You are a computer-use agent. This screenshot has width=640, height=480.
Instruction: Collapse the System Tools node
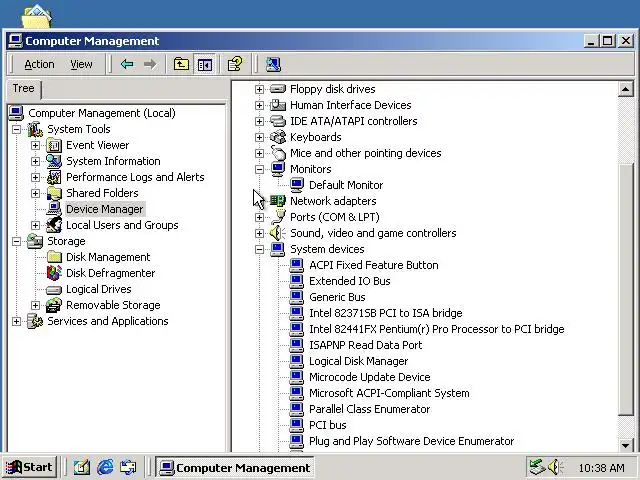pyautogui.click(x=16, y=129)
